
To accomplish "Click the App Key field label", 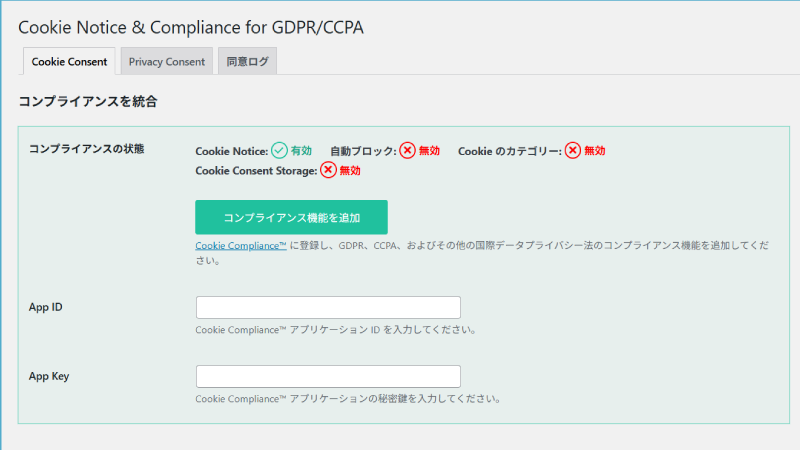I will [48, 376].
